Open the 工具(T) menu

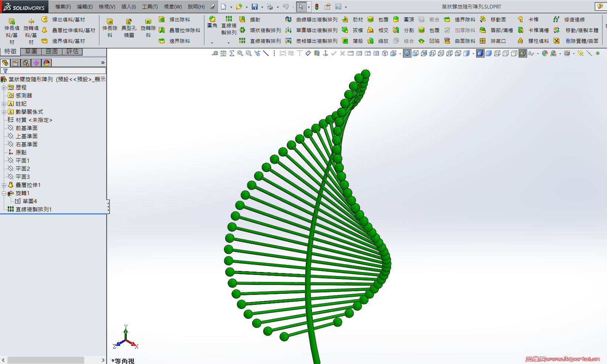click(150, 7)
